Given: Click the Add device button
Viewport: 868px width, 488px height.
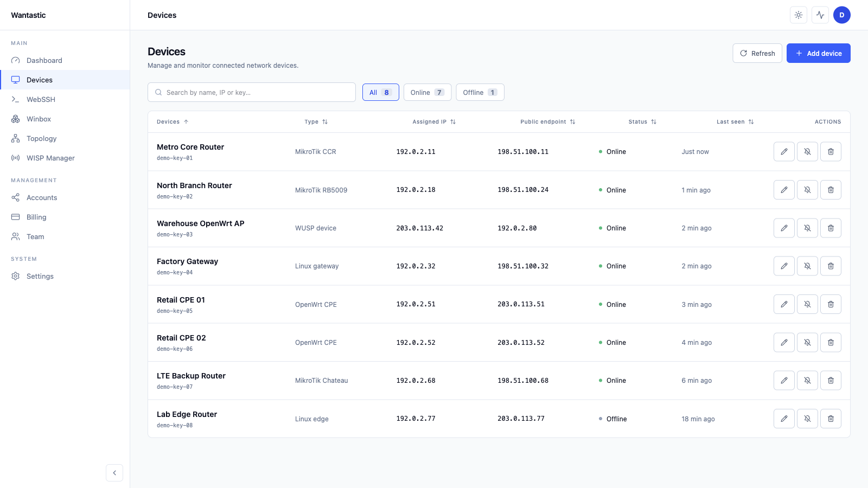Looking at the screenshot, I should click(x=819, y=53).
